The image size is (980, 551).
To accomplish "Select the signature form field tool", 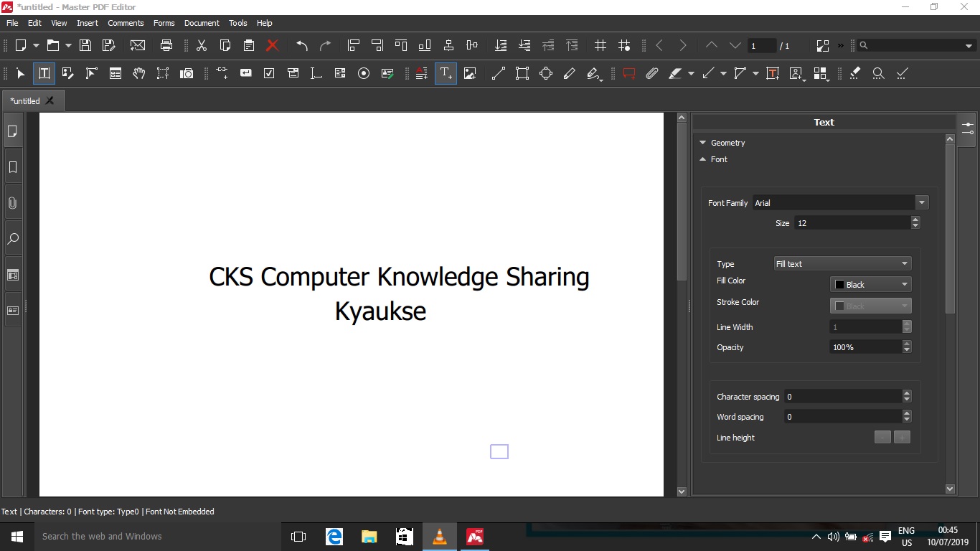I will click(387, 73).
